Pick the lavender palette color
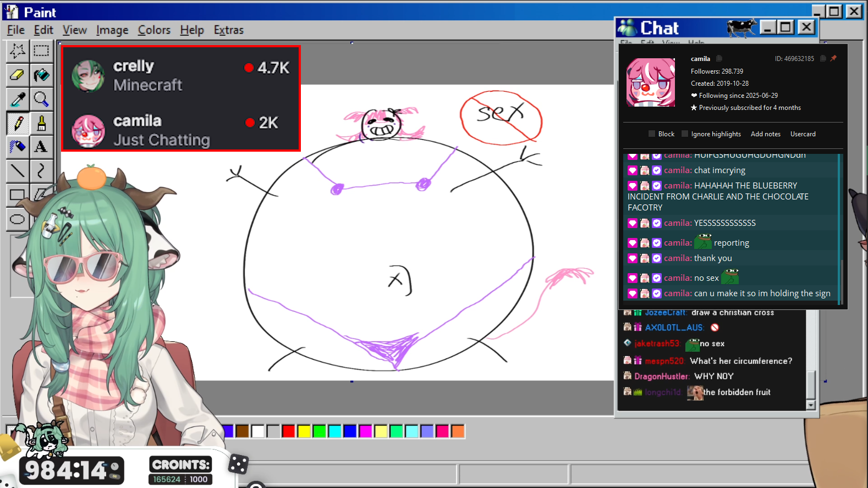Viewport: 868px width, 488px height. 427,431
